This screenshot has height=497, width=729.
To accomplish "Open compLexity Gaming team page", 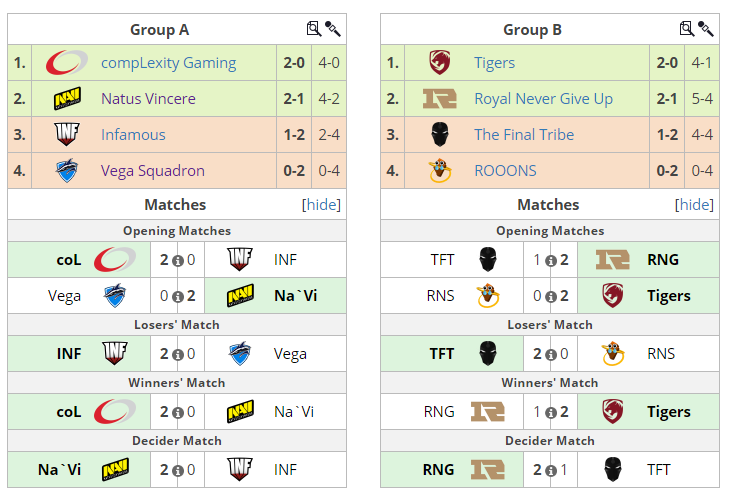I will (168, 63).
